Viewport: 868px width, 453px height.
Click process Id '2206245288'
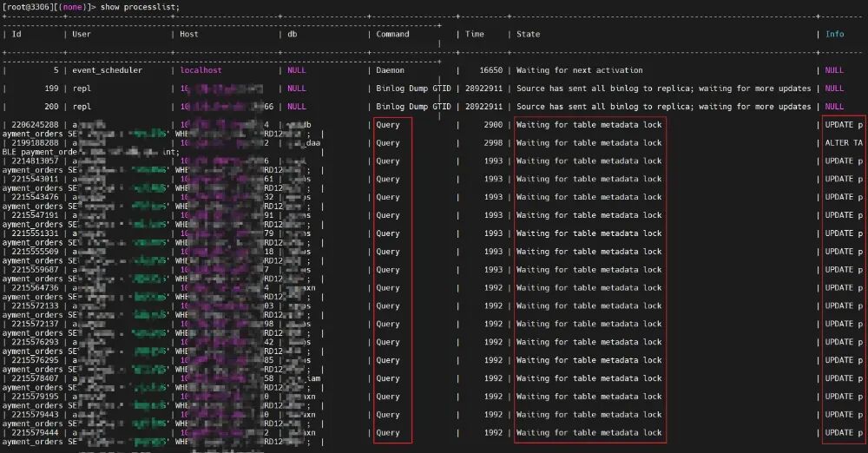click(x=35, y=125)
